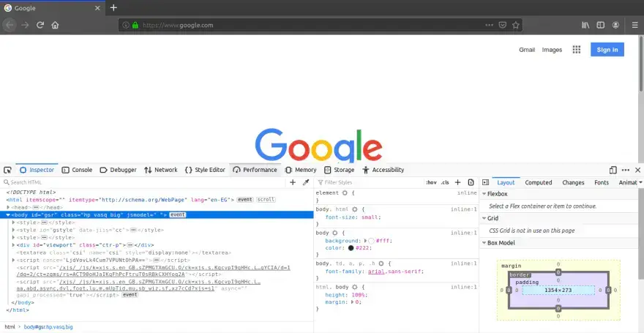Toggle the :hov pseudo-class panel

click(431, 182)
